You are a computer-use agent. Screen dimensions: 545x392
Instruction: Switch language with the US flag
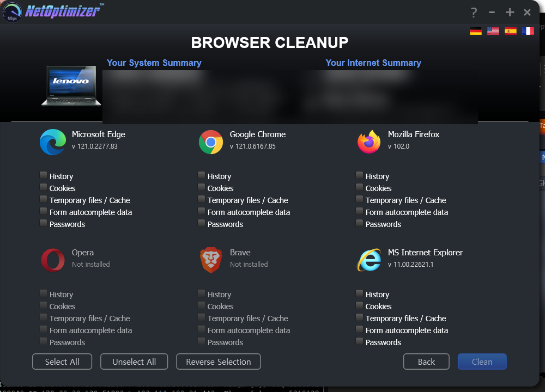[493, 31]
